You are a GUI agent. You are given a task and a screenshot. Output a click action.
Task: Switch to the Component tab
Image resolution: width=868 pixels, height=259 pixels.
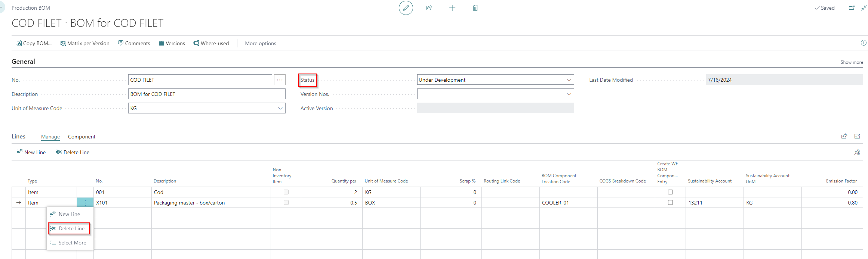coord(81,137)
